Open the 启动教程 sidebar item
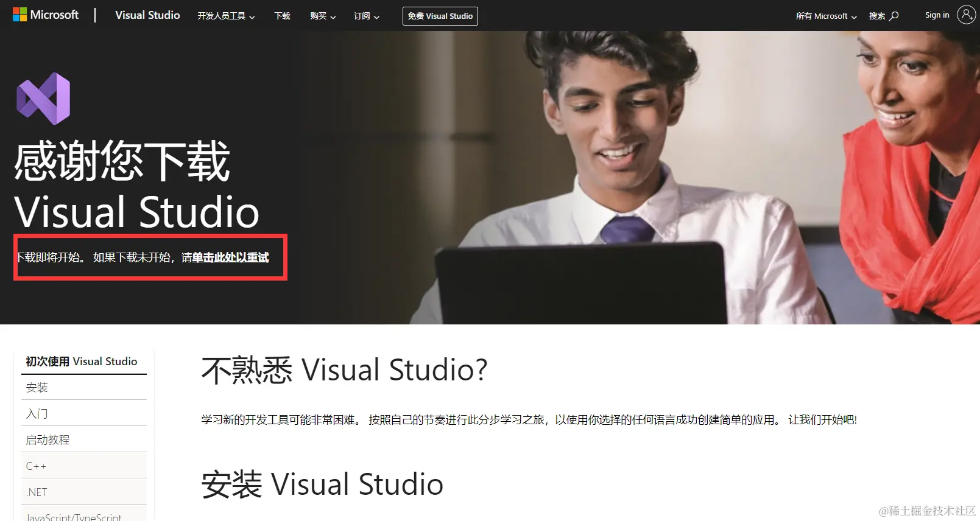980x521 pixels. [84, 440]
